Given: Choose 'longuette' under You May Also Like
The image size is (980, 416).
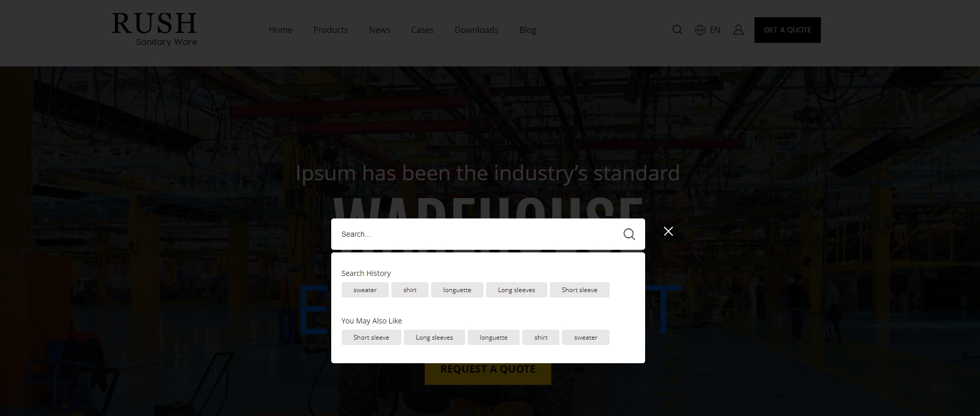Looking at the screenshot, I should pos(493,338).
